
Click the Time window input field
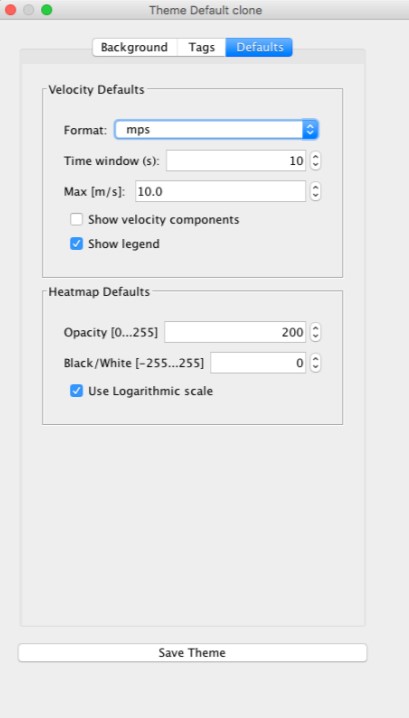[236, 161]
